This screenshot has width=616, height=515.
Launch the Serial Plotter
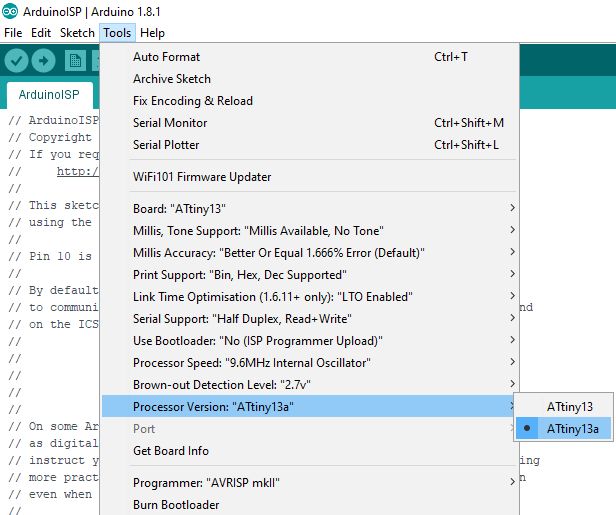[310, 145]
